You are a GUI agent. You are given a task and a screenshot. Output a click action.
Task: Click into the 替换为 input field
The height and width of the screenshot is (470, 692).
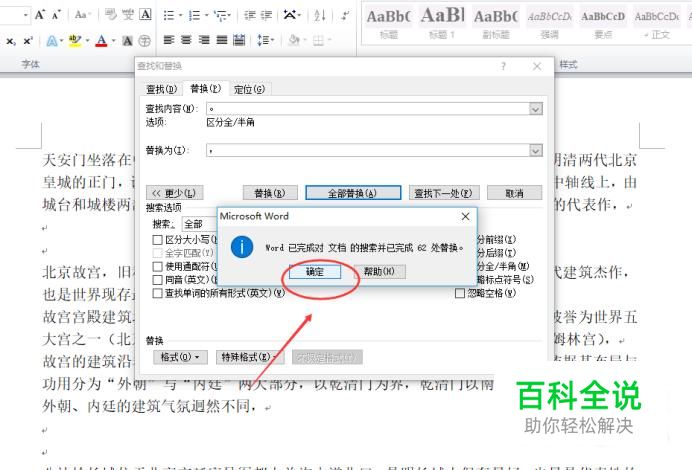[x=368, y=150]
